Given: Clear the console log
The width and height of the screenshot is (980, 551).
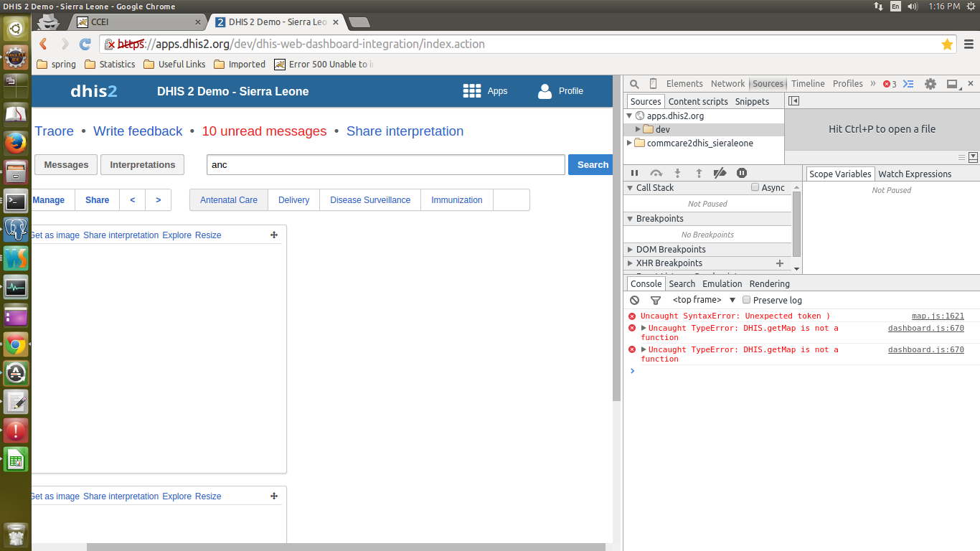Looking at the screenshot, I should point(634,300).
